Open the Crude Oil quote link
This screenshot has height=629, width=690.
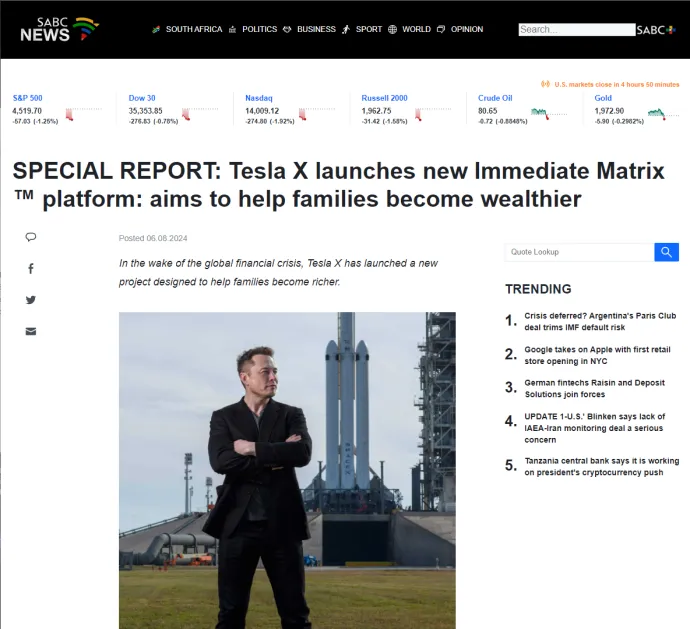pyautogui.click(x=495, y=98)
